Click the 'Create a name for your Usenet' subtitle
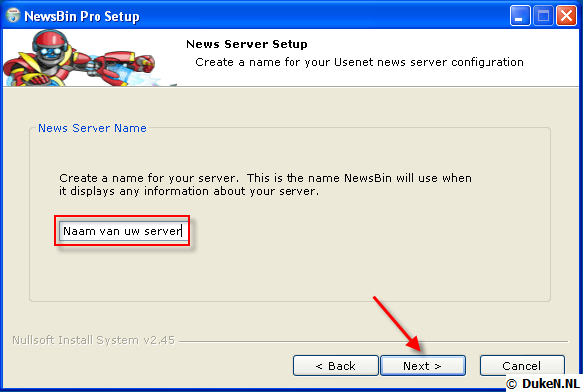Screen dimensions: 583x392 [359, 62]
